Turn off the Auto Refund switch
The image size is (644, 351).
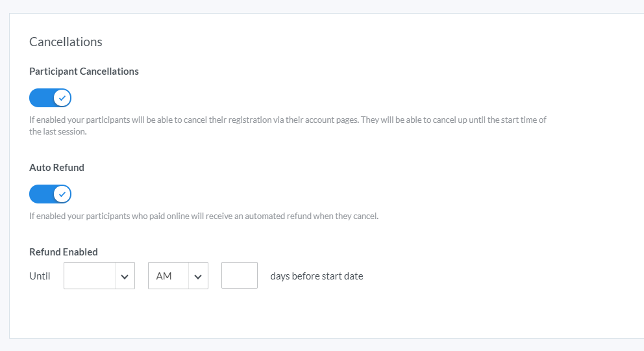click(x=50, y=194)
